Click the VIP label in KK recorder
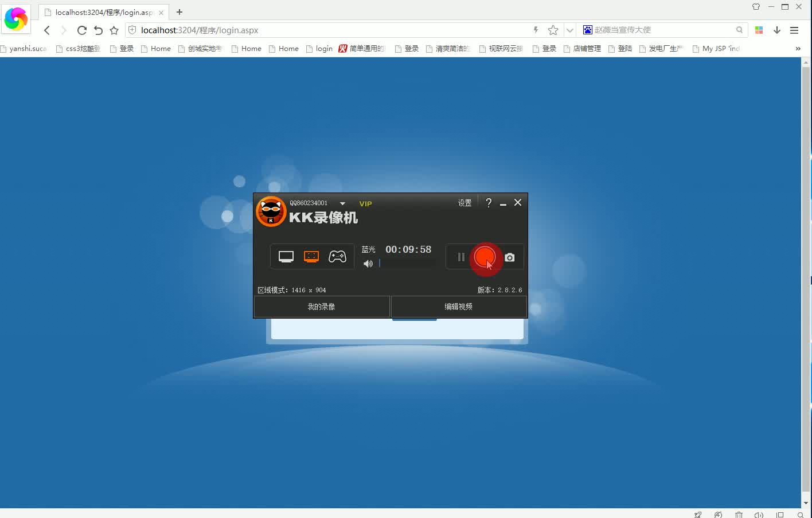 pos(365,204)
